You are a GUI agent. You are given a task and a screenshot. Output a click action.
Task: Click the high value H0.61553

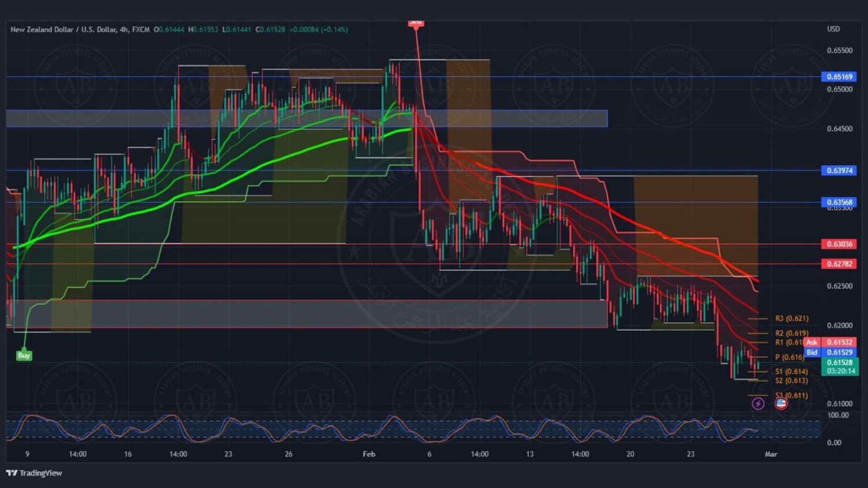(203, 29)
